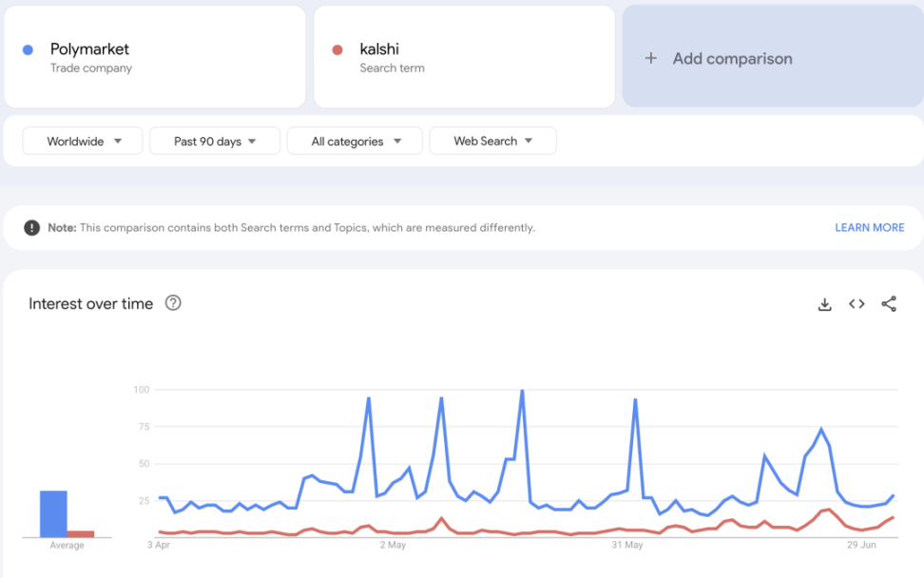The width and height of the screenshot is (924, 578).
Task: Click the info icon in the Note banner
Action: [x=32, y=228]
